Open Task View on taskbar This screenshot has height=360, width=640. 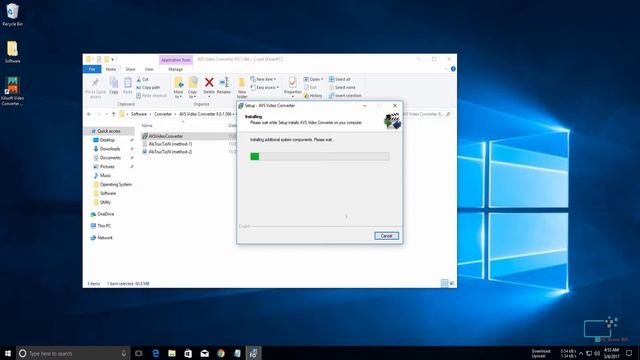point(139,353)
